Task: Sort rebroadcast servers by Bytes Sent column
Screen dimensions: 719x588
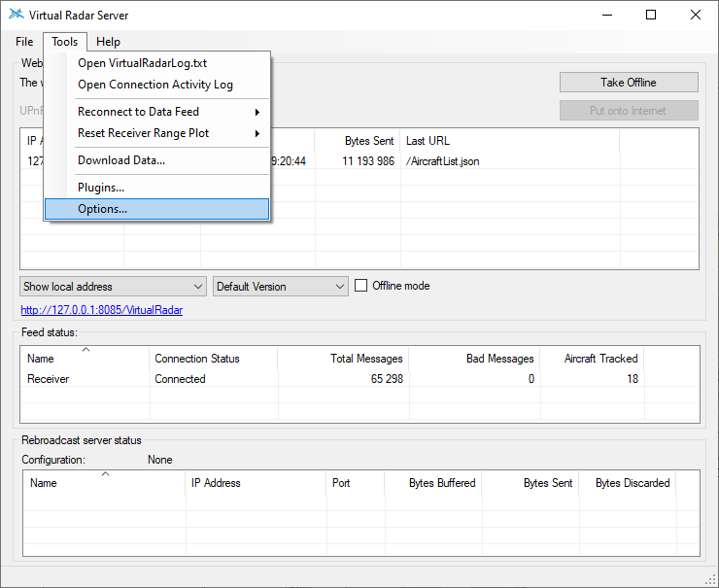Action: pyautogui.click(x=531, y=483)
